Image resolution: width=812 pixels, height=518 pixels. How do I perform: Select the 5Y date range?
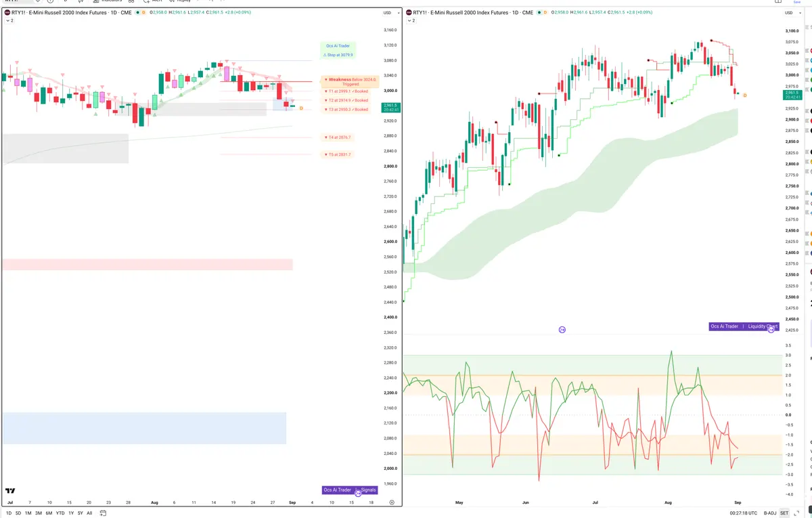tap(80, 513)
